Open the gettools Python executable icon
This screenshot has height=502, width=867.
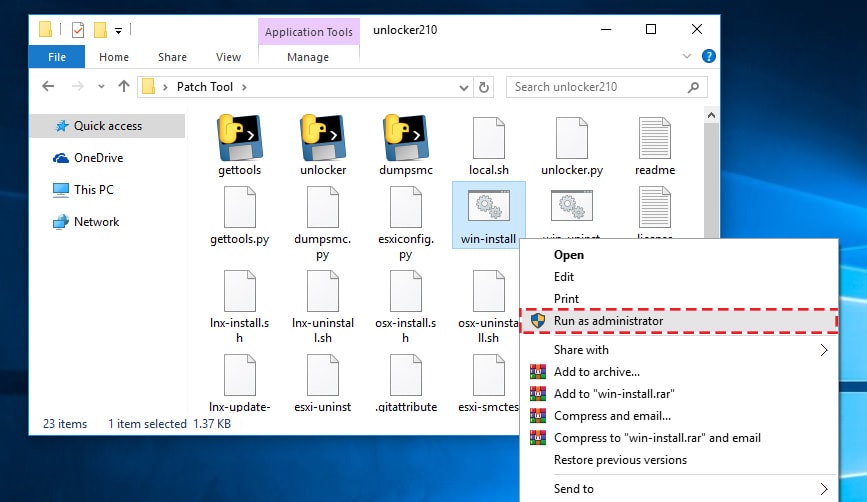coord(239,137)
